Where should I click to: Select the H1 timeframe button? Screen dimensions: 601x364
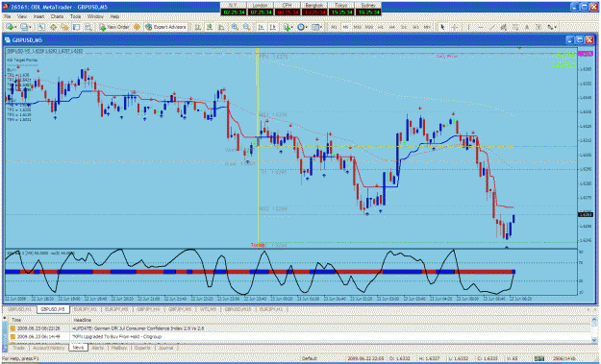pos(381,27)
